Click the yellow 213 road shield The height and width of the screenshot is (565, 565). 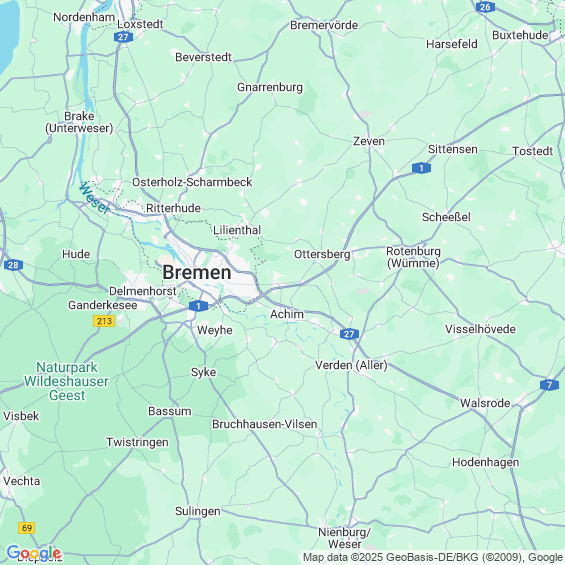pos(104,321)
